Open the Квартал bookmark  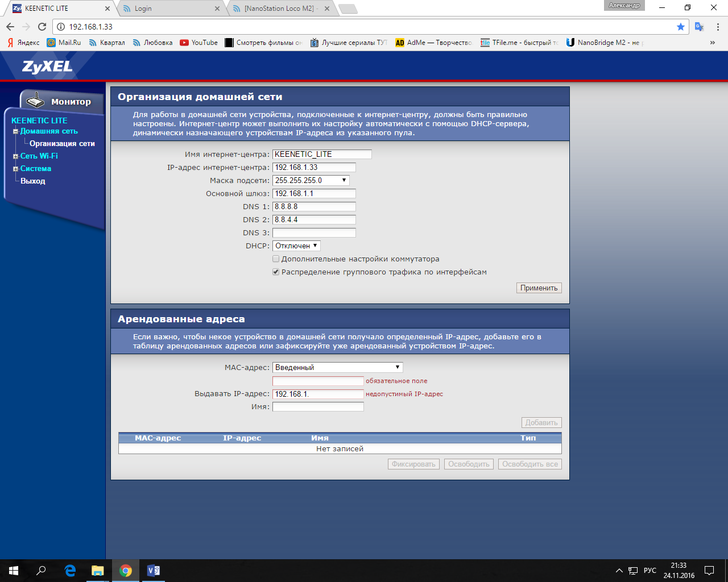tap(107, 43)
